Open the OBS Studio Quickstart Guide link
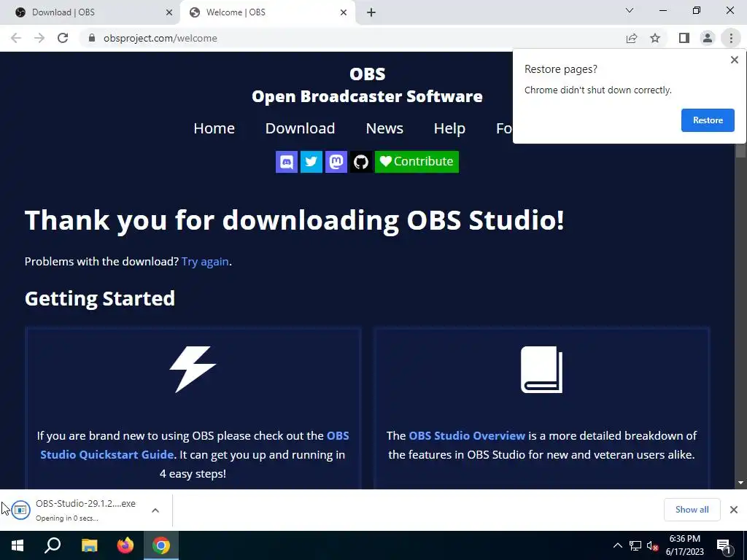This screenshot has height=560, width=747. click(x=194, y=445)
